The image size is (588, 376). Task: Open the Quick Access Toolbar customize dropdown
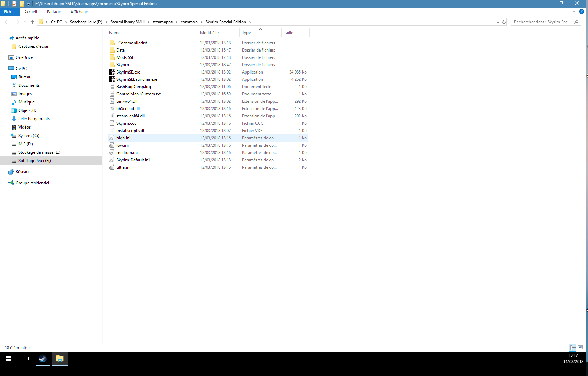click(29, 4)
